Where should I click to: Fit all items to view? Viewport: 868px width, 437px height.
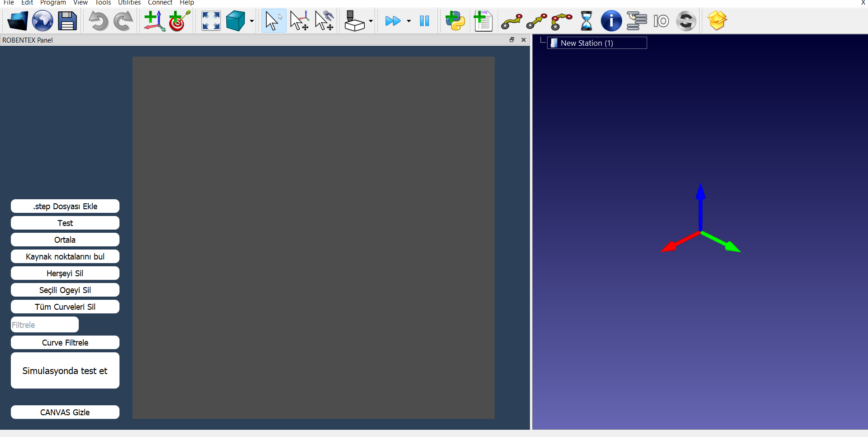click(211, 21)
